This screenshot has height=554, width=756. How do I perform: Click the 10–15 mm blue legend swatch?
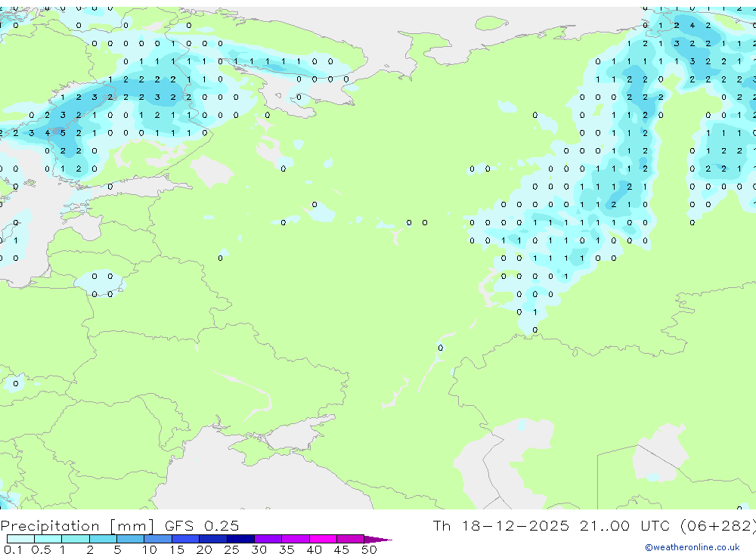158,539
